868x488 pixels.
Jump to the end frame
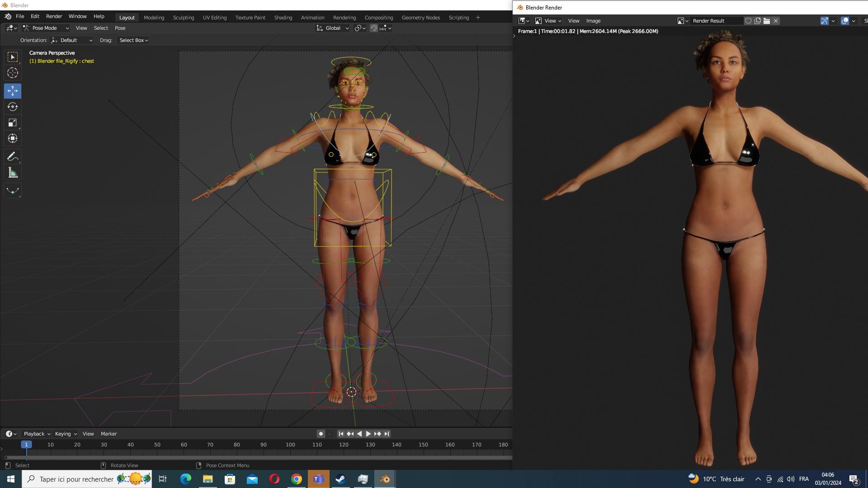(387, 434)
